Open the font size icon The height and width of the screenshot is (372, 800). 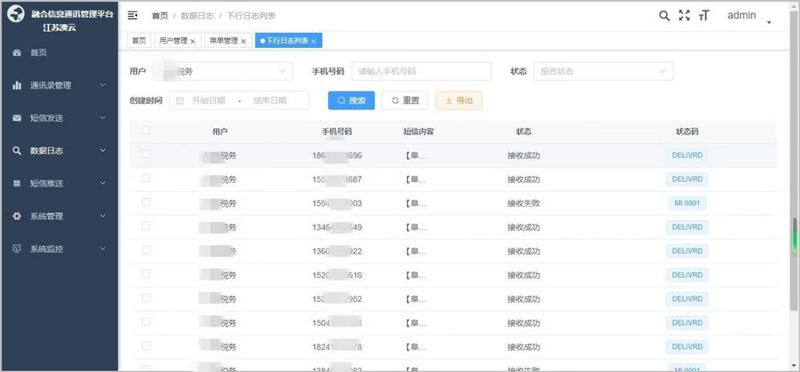pyautogui.click(x=704, y=15)
